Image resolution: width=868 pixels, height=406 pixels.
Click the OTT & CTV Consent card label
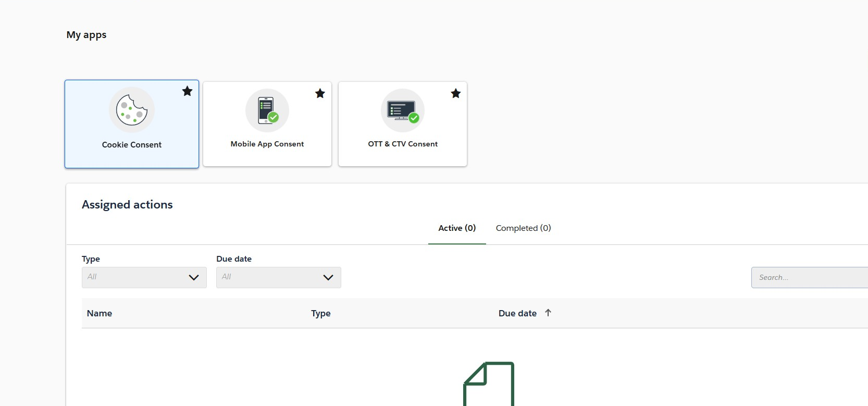tap(403, 144)
